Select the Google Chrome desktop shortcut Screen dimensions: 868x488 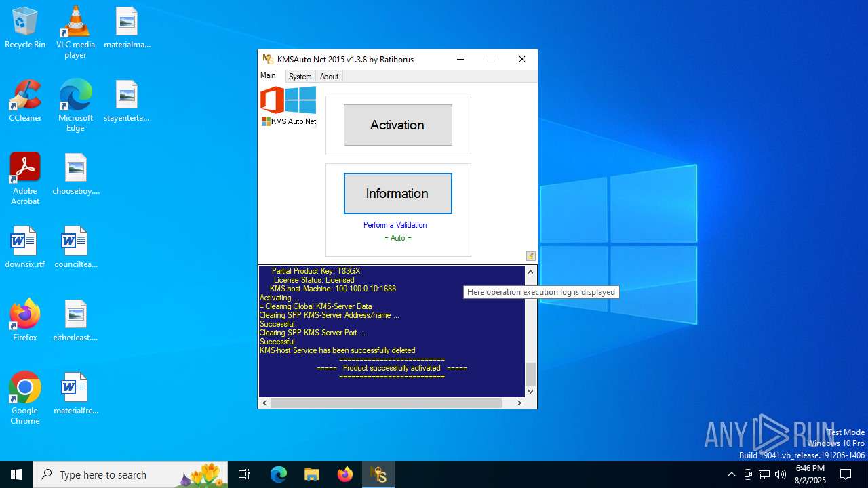pos(25,398)
